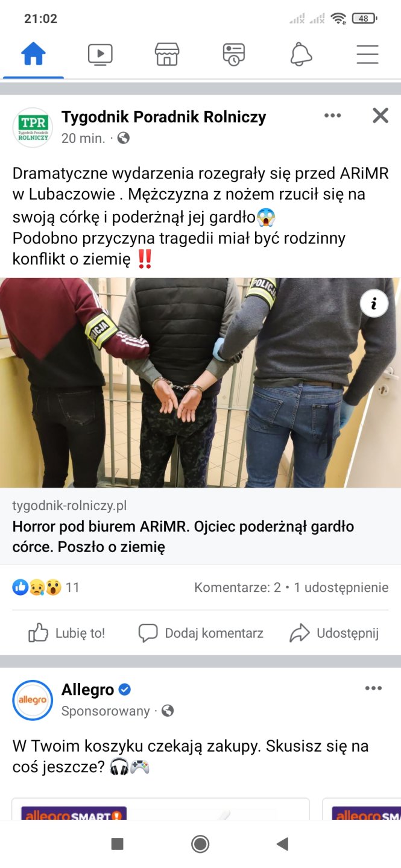Open Allegro profile logo
This screenshot has width=401, height=868.
[33, 700]
